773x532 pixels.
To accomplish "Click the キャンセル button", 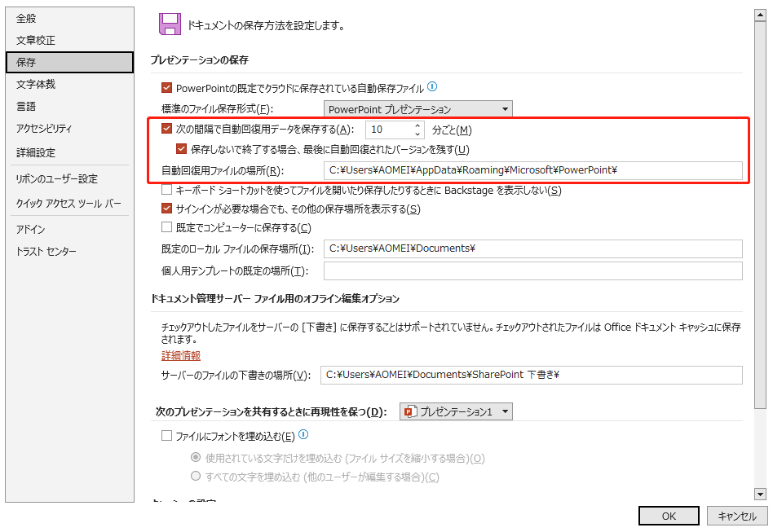I will click(x=737, y=516).
